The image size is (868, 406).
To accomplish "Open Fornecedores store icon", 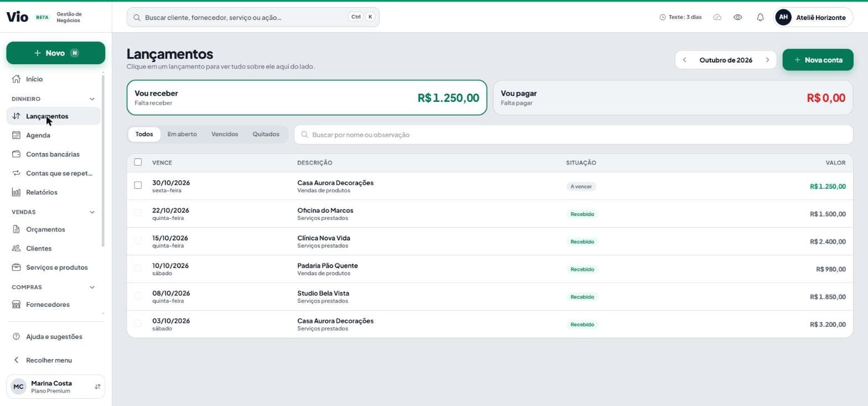I will [16, 305].
